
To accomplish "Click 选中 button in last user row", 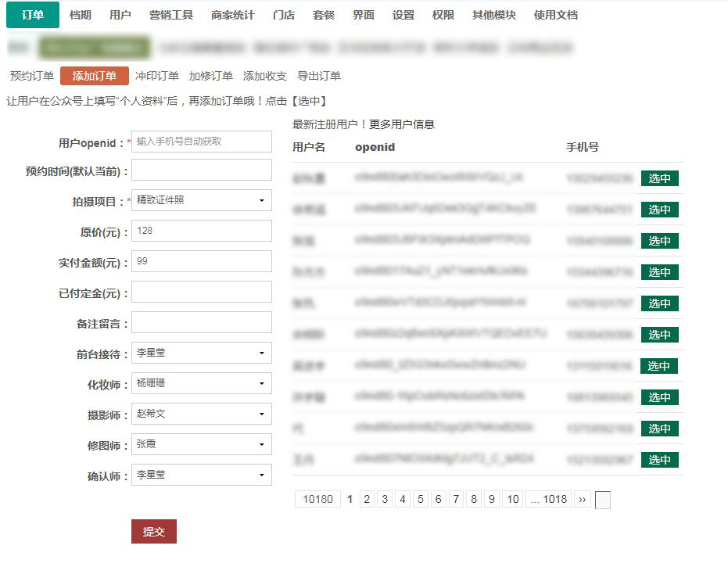I will 659,460.
